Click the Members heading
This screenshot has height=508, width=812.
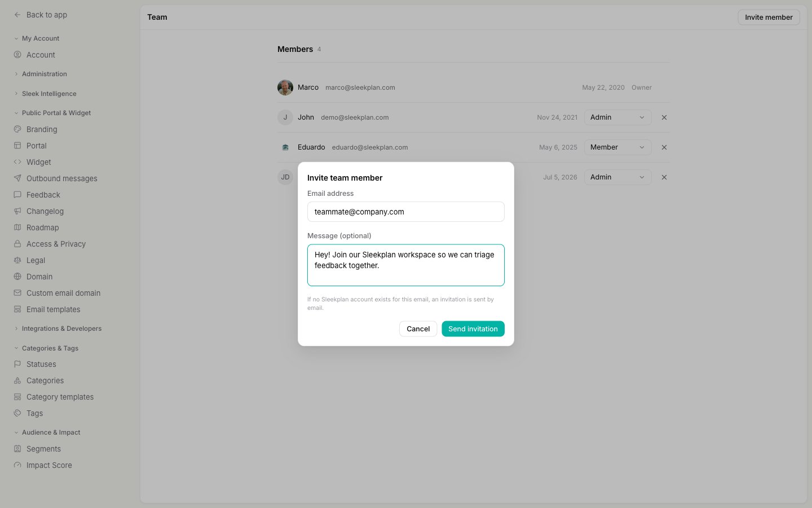point(295,49)
